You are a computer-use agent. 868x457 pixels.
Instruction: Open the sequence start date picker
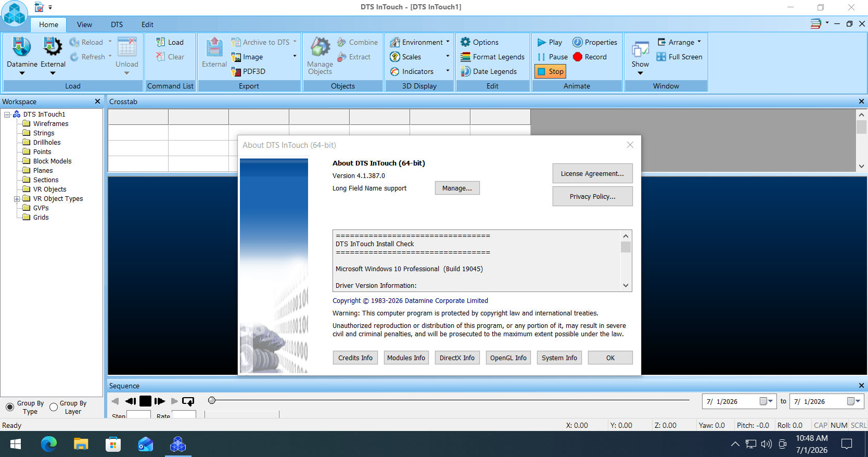766,401
